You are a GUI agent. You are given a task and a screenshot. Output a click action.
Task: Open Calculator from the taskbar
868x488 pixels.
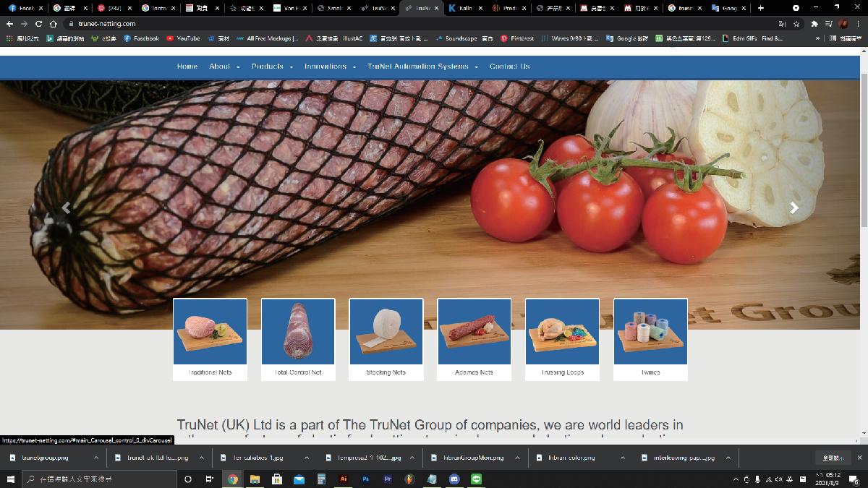click(321, 479)
